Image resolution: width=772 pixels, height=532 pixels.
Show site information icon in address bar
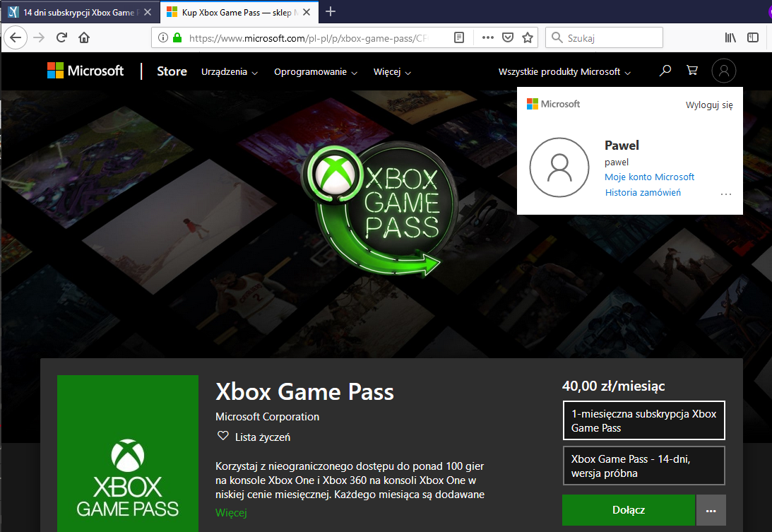coord(163,37)
